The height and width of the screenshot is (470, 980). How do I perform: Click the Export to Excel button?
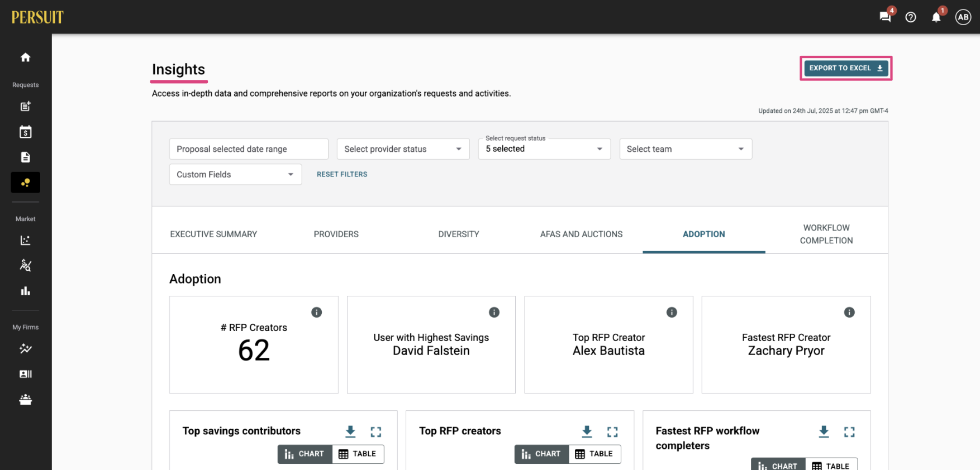point(846,68)
